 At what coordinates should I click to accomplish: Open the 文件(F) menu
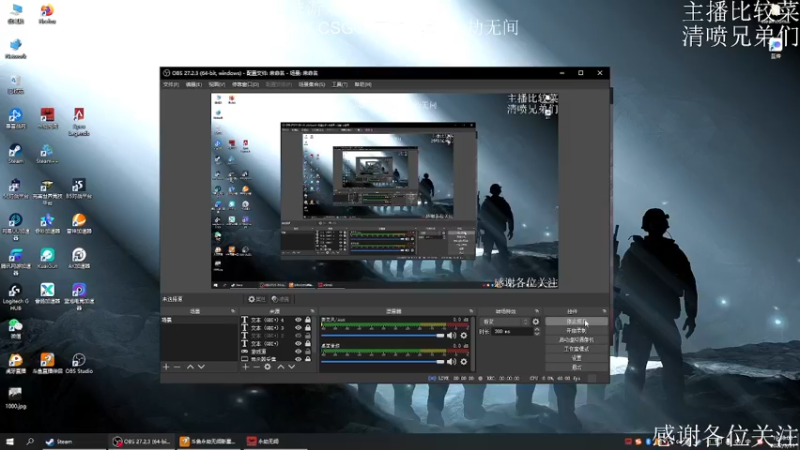click(171, 85)
